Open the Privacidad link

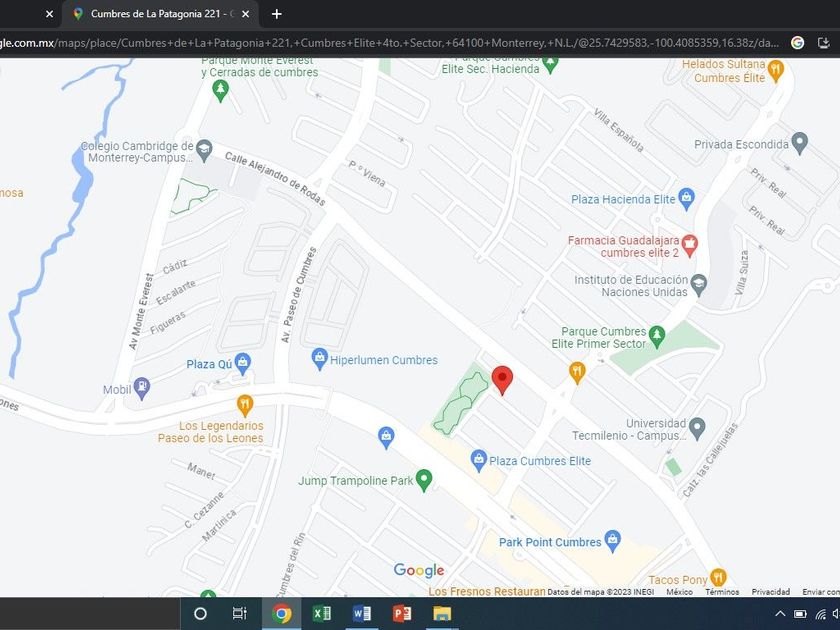770,592
